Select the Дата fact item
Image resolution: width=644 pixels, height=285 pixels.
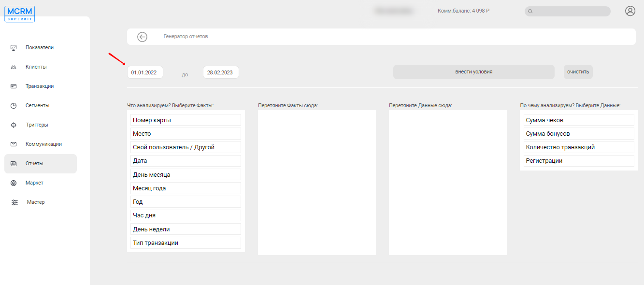pyautogui.click(x=186, y=161)
